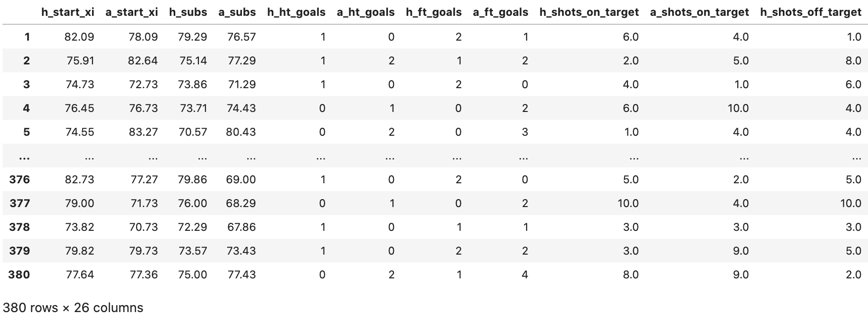Click the a_shots_on_target column header

coord(700,12)
